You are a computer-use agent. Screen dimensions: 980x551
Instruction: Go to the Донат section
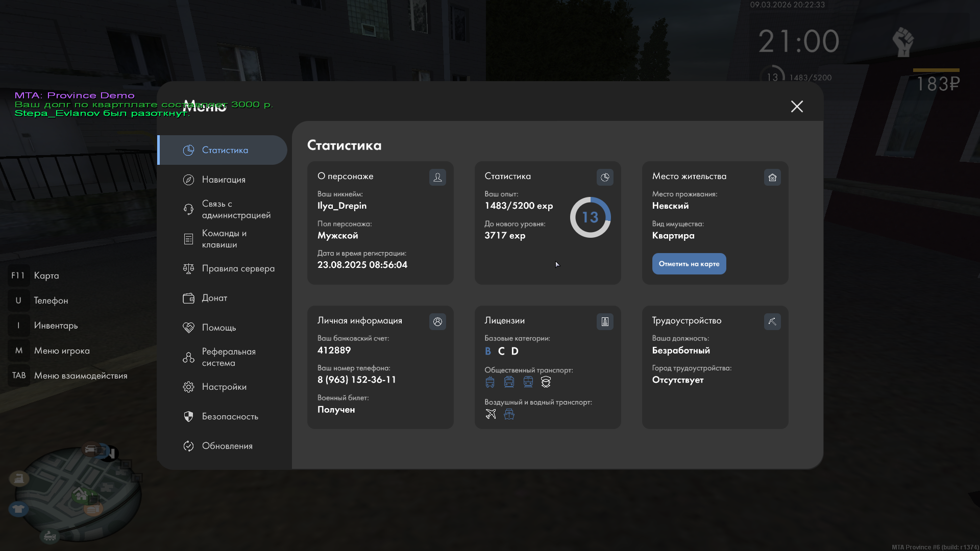214,298
